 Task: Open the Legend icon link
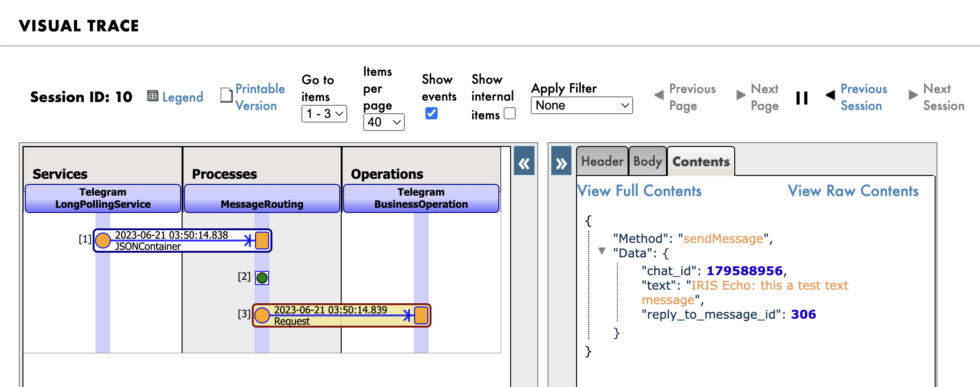click(153, 96)
